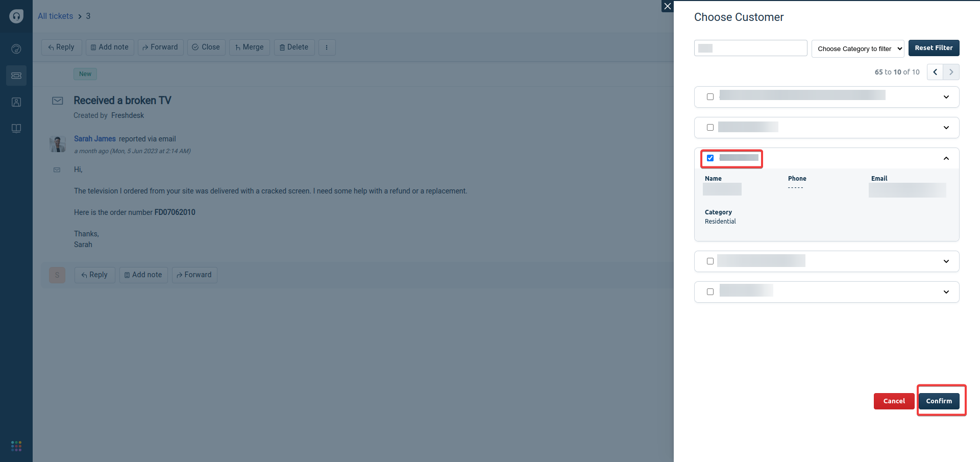Open the more actions three-dot menu
Viewport: 980px width, 462px height.
point(327,47)
